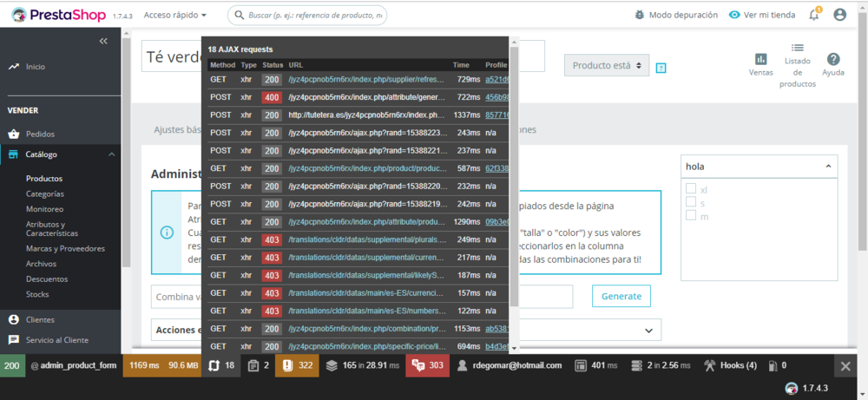
Task: Open AJAX requests panel (18) in debug toolbar
Action: [220, 365]
